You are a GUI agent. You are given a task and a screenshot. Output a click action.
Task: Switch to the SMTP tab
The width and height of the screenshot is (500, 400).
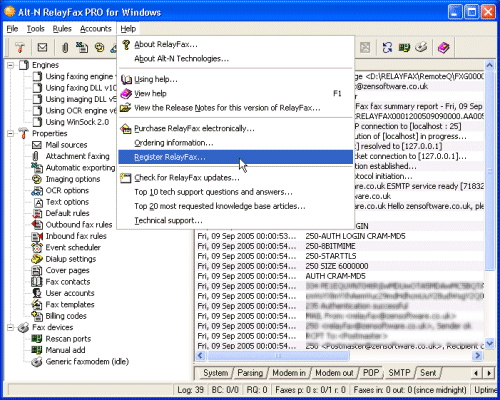coord(399,373)
